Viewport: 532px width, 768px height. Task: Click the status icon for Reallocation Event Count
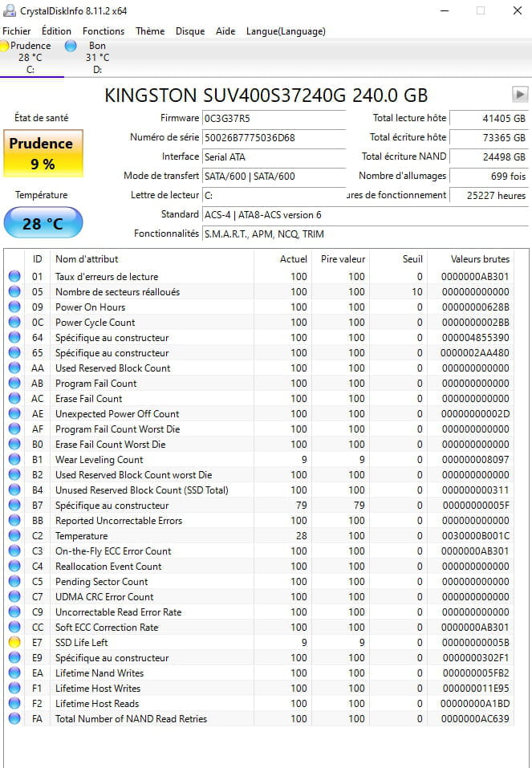[x=14, y=567]
